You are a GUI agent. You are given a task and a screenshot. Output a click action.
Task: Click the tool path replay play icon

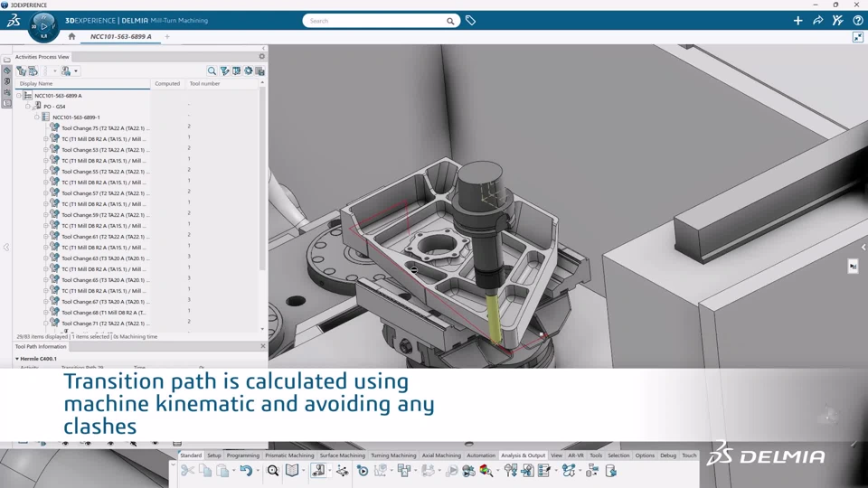point(363,471)
